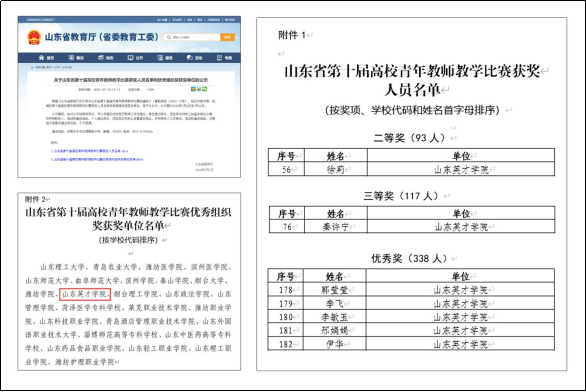Click the name 秦许宁 in the third prize table

pos(335,227)
